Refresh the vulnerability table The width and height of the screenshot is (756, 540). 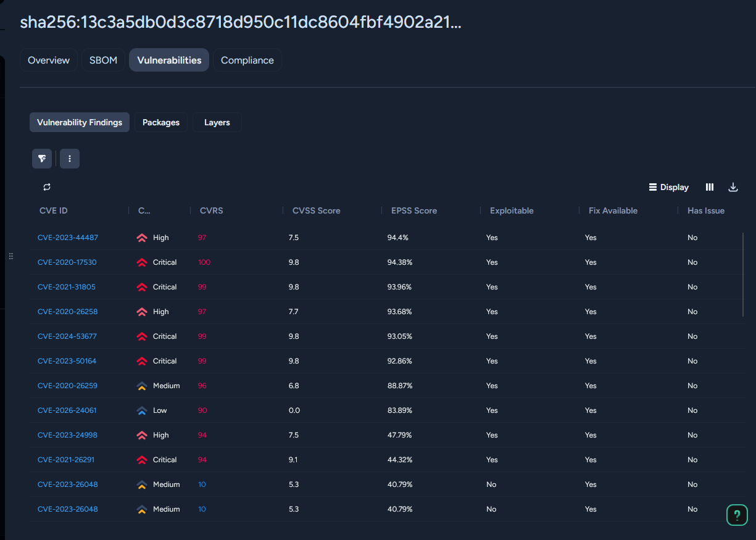pyautogui.click(x=47, y=187)
